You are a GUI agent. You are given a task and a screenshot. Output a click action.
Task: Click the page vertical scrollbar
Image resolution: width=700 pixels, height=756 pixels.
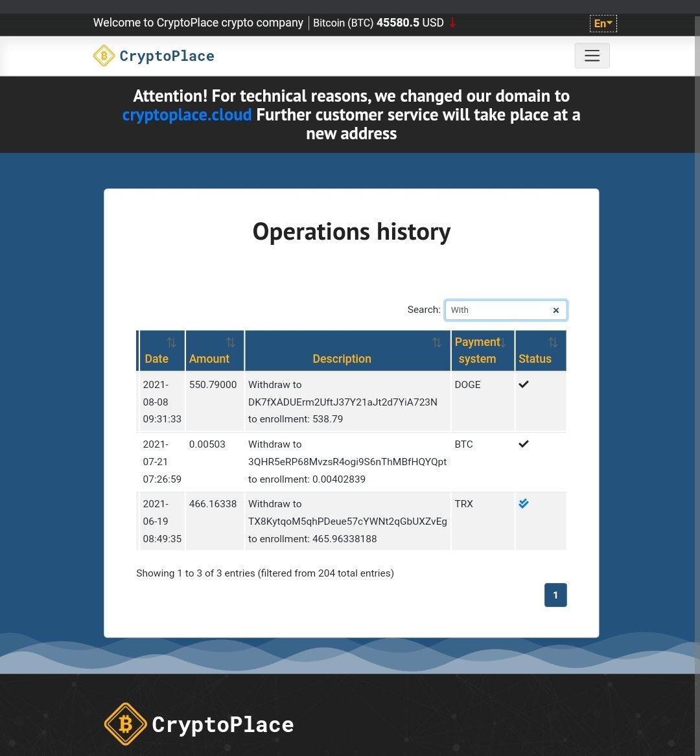(697, 385)
